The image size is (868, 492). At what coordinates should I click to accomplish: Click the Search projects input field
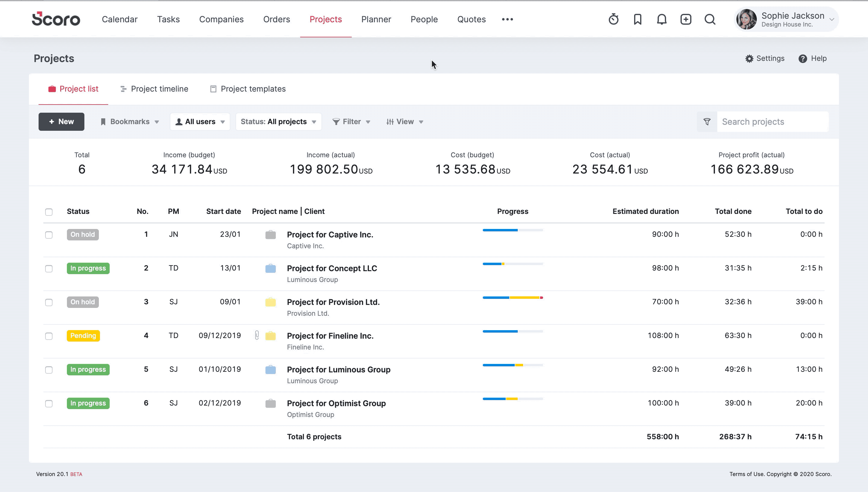click(x=773, y=122)
